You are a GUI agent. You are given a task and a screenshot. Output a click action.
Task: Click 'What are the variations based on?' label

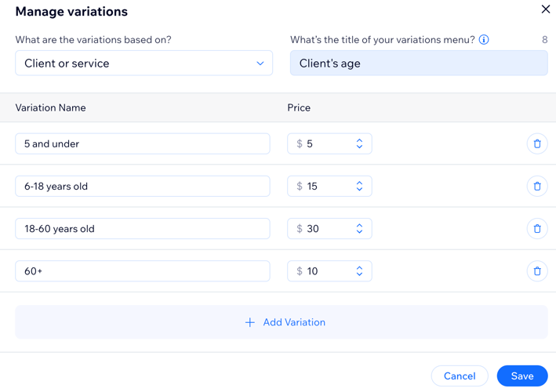point(93,40)
